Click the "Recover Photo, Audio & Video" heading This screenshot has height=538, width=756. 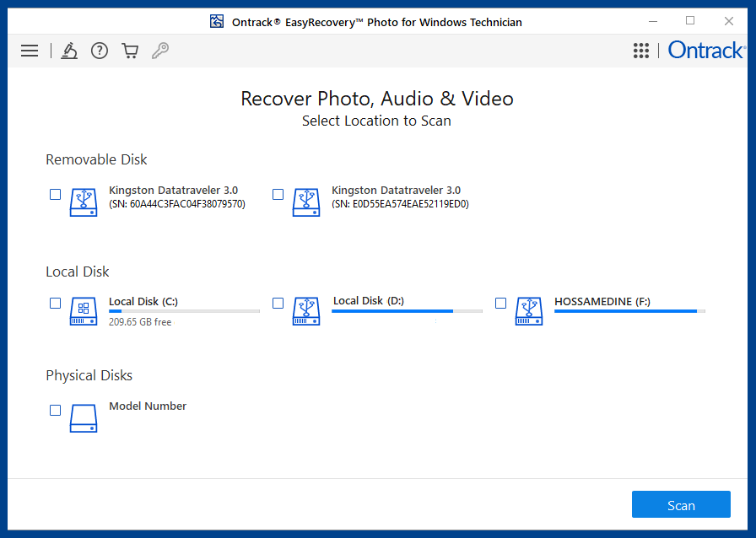(x=377, y=99)
